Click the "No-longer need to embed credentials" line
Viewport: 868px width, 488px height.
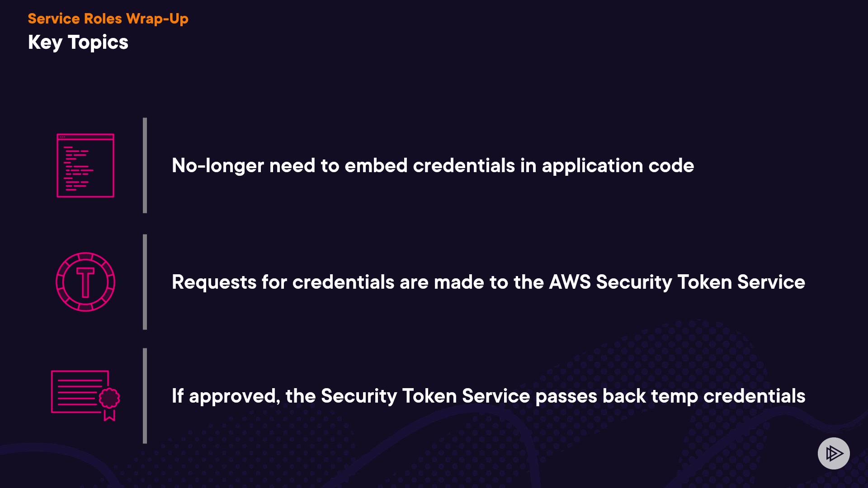tap(433, 165)
